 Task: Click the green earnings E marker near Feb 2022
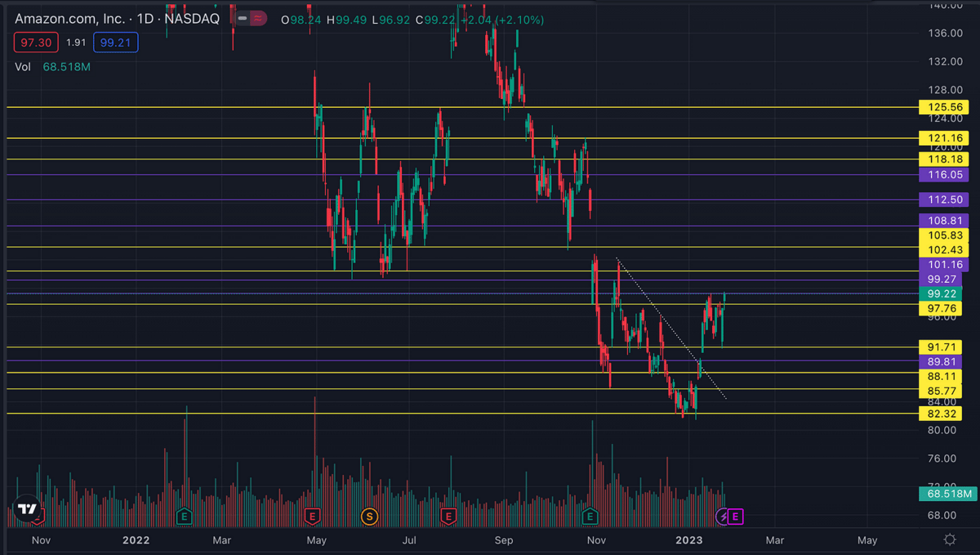click(185, 516)
